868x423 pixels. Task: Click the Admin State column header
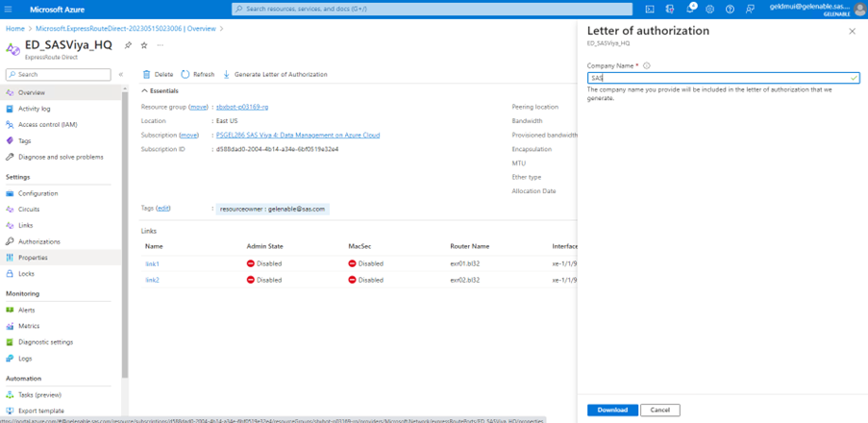(x=265, y=246)
